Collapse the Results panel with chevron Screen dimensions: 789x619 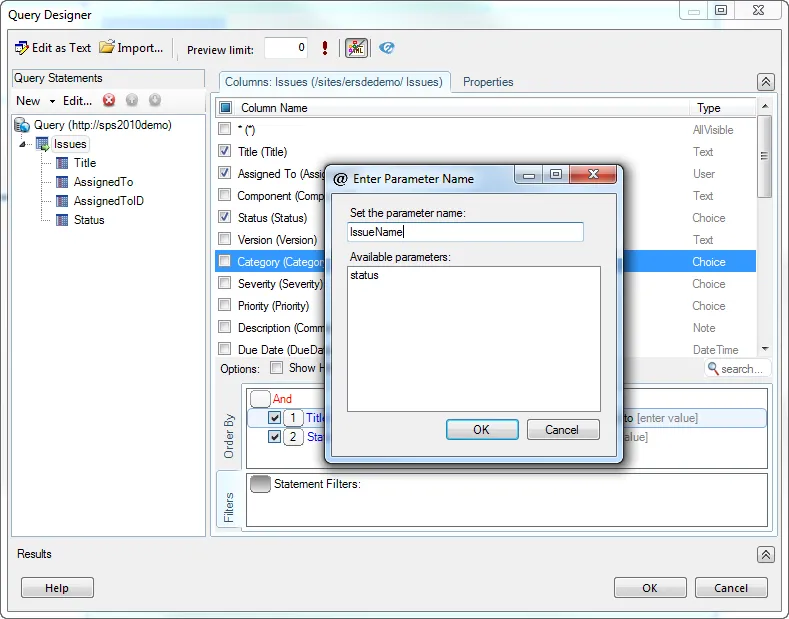click(x=765, y=554)
